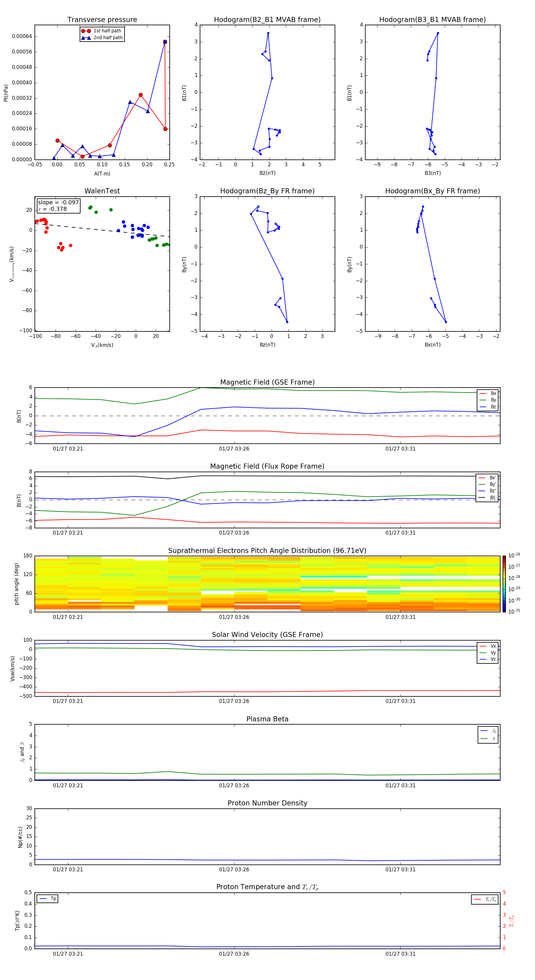Click the 0.00064 tick in Transverse pressure plot
Screen dimensions: 535x980
[x=22, y=37]
